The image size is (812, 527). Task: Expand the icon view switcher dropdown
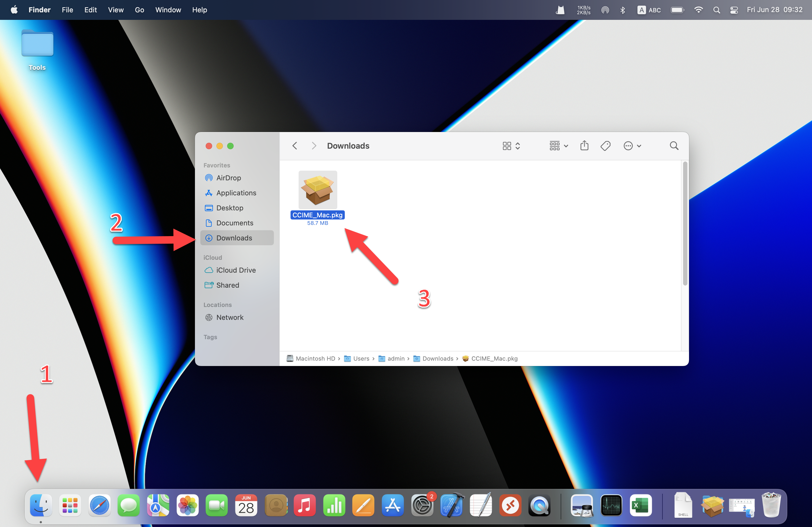pyautogui.click(x=511, y=146)
